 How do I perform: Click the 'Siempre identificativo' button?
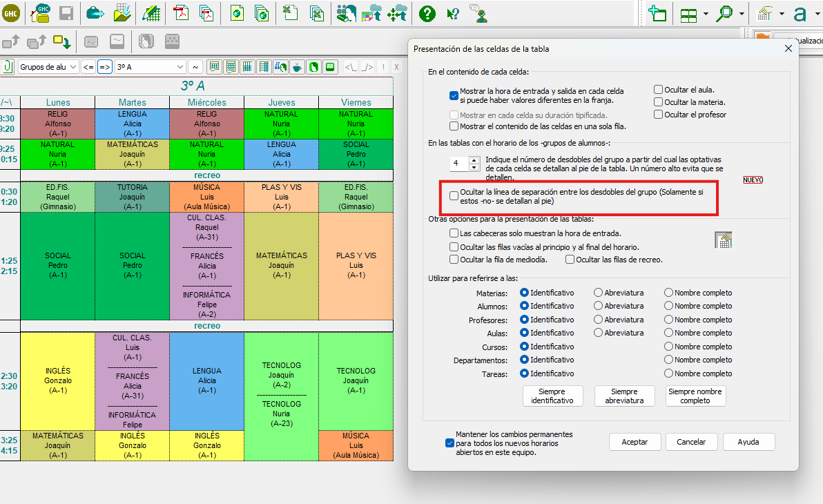click(x=552, y=396)
